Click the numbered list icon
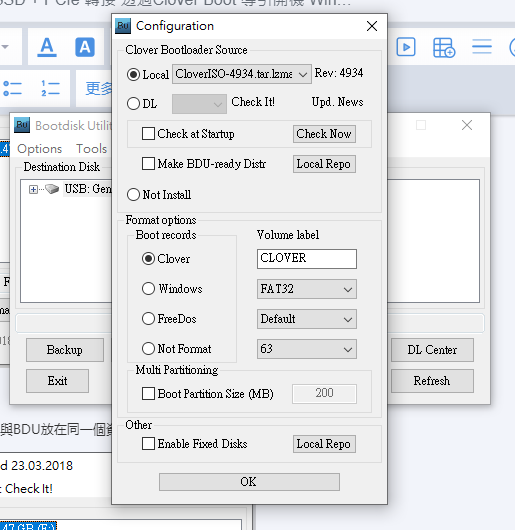This screenshot has width=515, height=530. (x=50, y=89)
